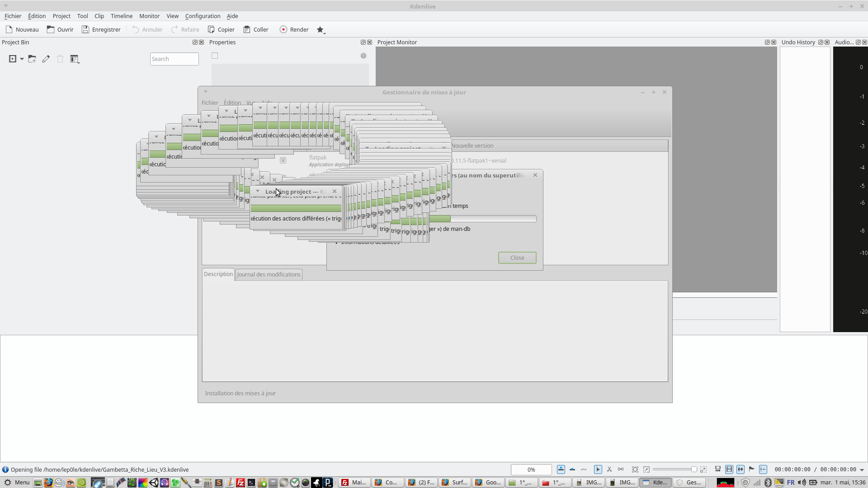Switch to Journal des modifications tab
The width and height of the screenshot is (868, 488).
tap(269, 274)
